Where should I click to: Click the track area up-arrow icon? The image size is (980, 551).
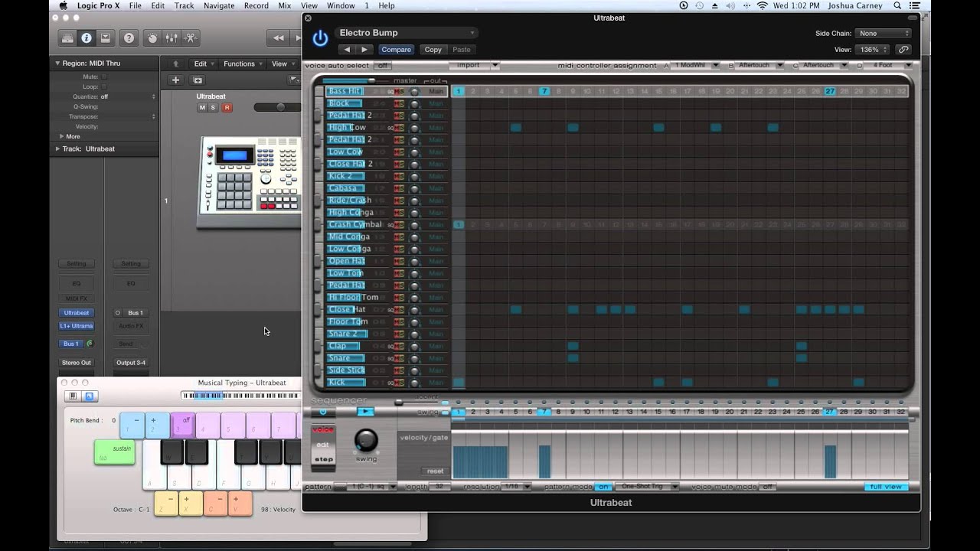pos(175,64)
